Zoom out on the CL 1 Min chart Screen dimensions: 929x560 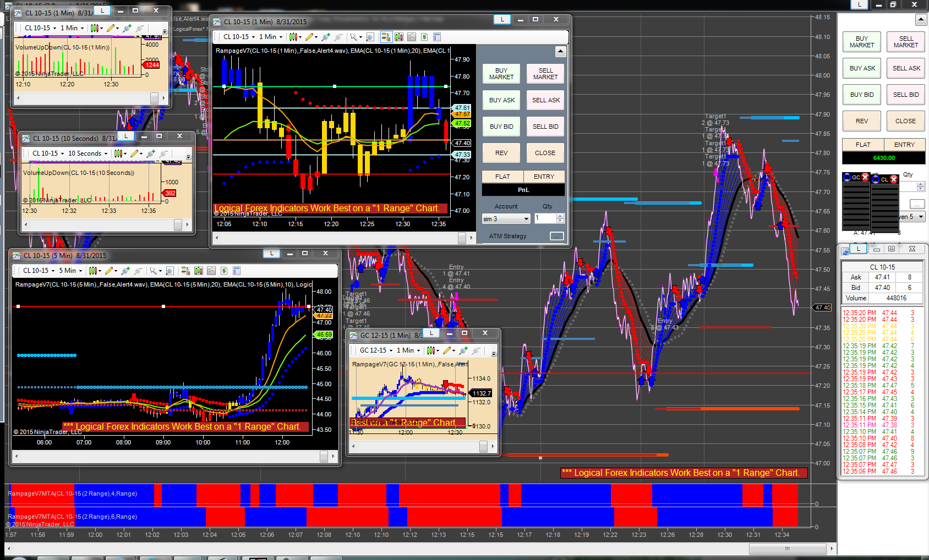pyautogui.click(x=338, y=37)
